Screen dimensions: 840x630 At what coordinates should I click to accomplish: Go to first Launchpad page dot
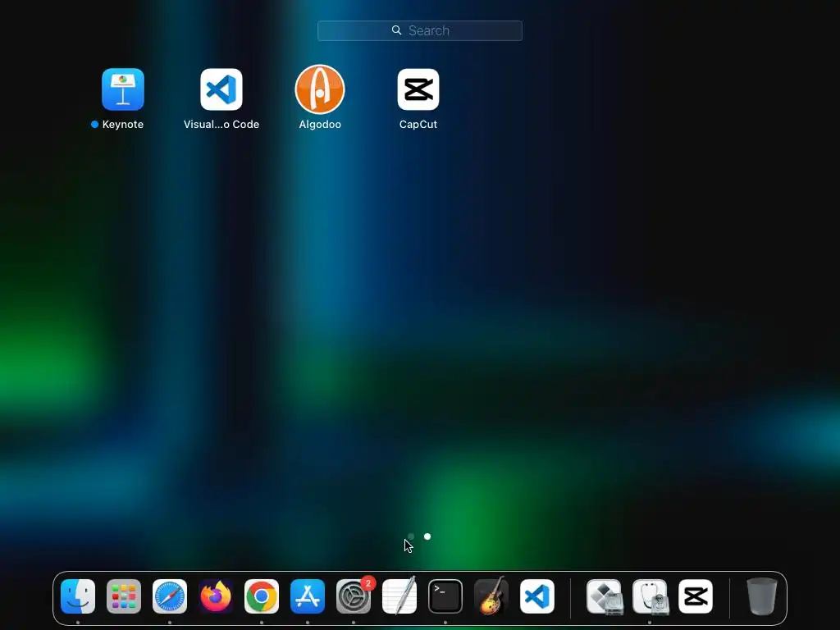pyautogui.click(x=411, y=536)
